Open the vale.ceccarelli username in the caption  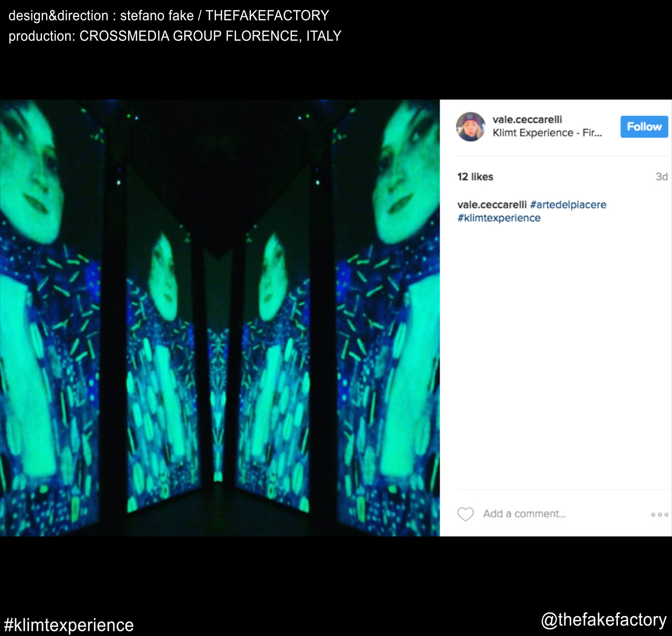pyautogui.click(x=492, y=205)
